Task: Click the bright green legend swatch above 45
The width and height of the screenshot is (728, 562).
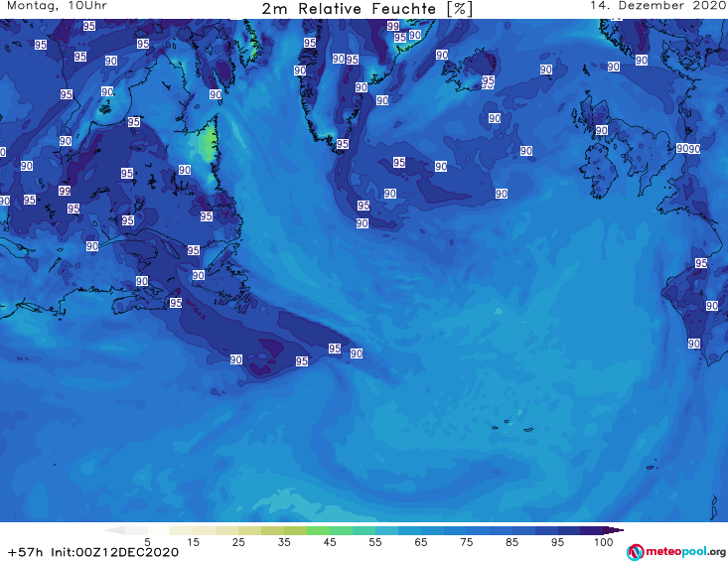Action: (318, 530)
